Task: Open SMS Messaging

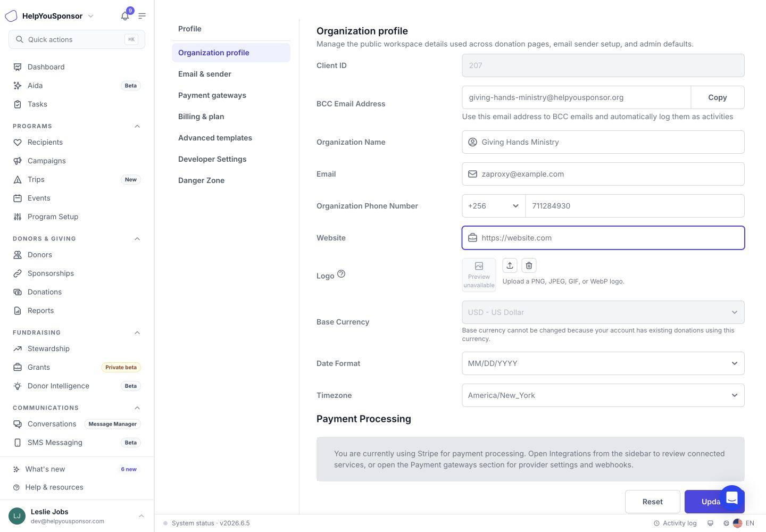Action: coord(77,443)
